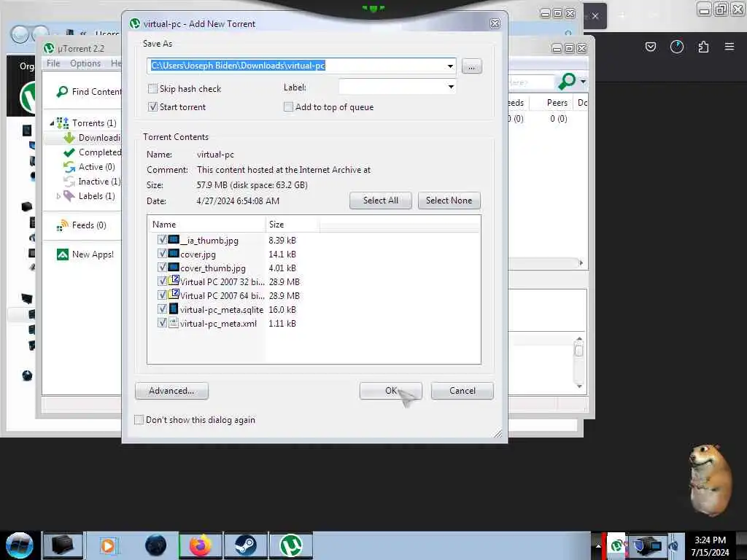Open the Feeds RSS icon

[63, 225]
